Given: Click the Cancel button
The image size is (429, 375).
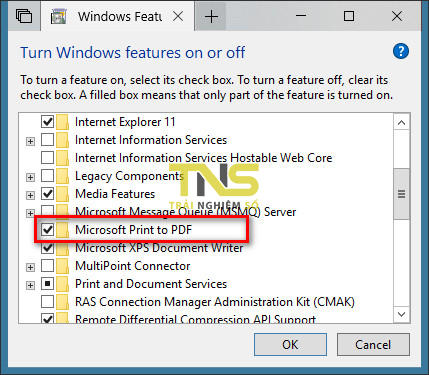Looking at the screenshot, I should [373, 345].
